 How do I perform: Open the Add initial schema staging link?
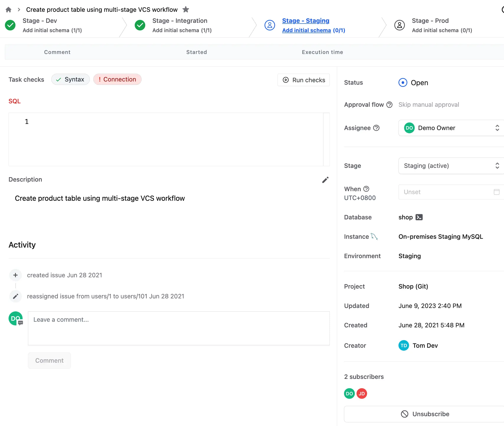pyautogui.click(x=306, y=30)
